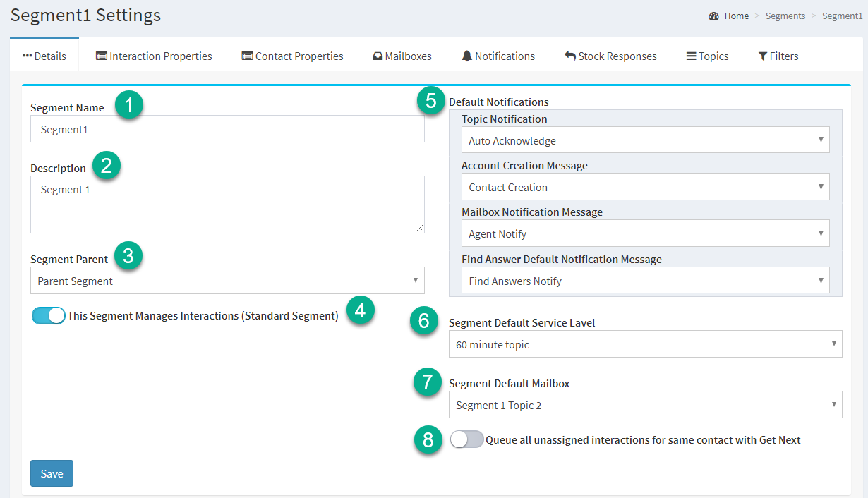Click the inbox icon on Mailboxes tab
The image size is (868, 498).
[x=378, y=56]
